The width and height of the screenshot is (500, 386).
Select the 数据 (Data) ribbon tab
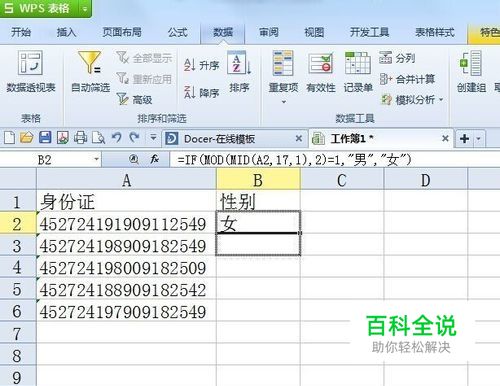pyautogui.click(x=223, y=32)
